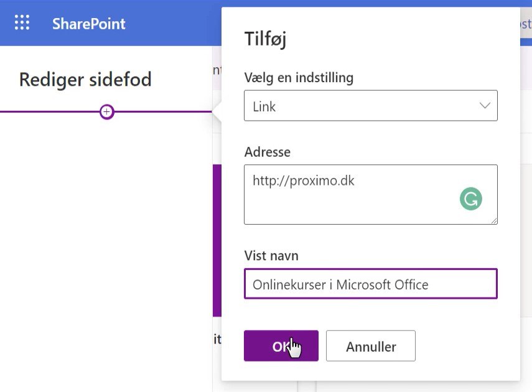532x392 pixels.
Task: Click the Adresse textarea corner resize handle
Action: [x=494, y=221]
